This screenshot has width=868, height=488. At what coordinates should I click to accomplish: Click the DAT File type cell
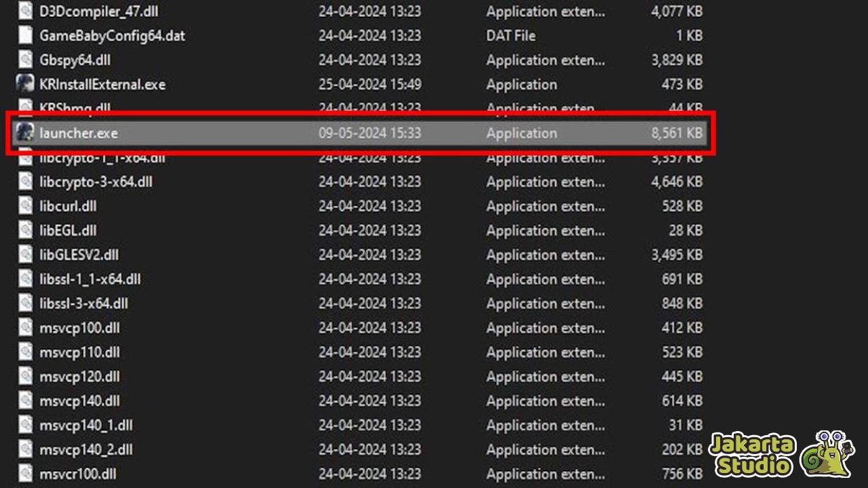pos(511,36)
